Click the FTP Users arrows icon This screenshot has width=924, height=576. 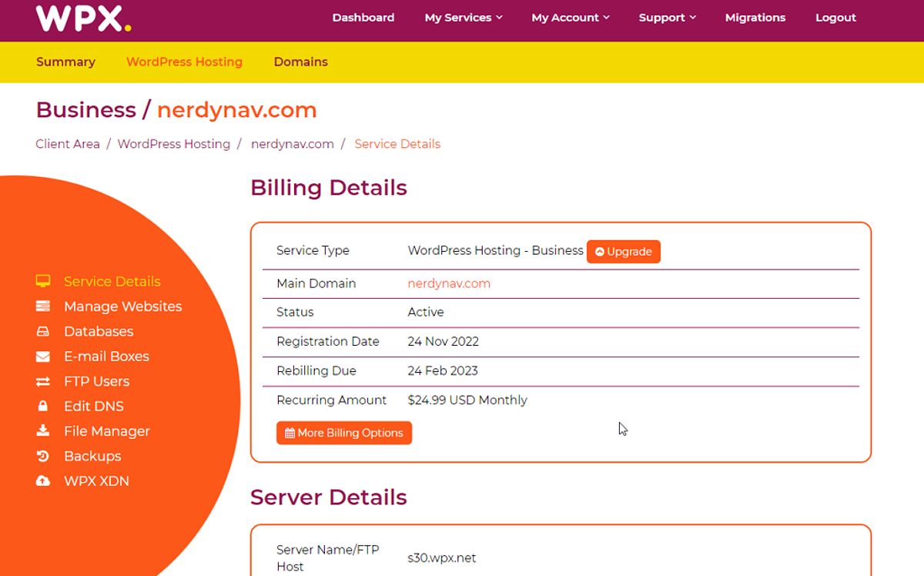(x=43, y=382)
